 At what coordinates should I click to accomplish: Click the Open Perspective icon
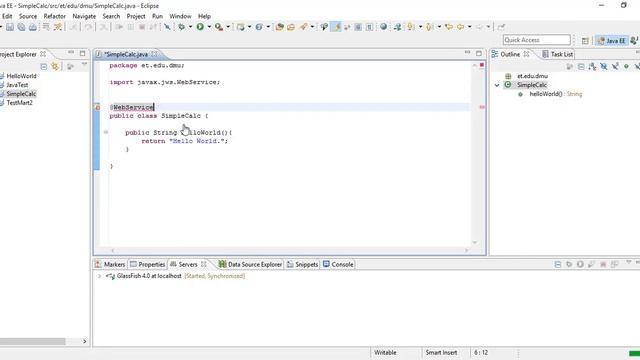(585, 40)
